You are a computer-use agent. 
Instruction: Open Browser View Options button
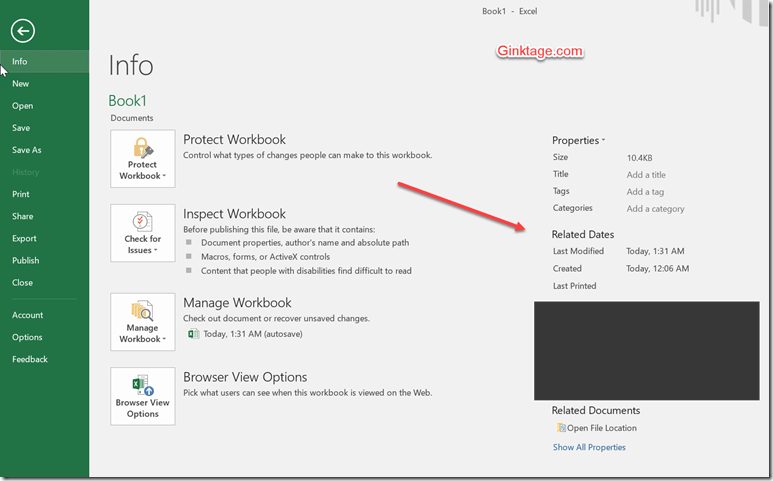pos(142,396)
